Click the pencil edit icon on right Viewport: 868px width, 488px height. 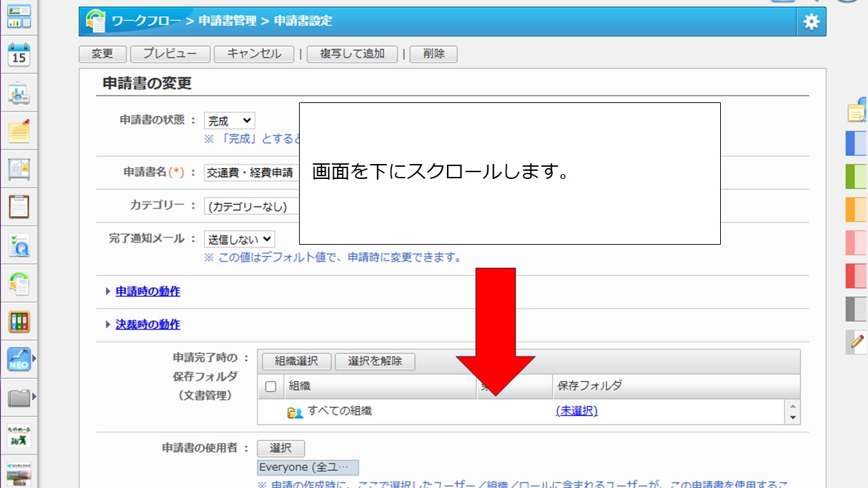pos(857,341)
